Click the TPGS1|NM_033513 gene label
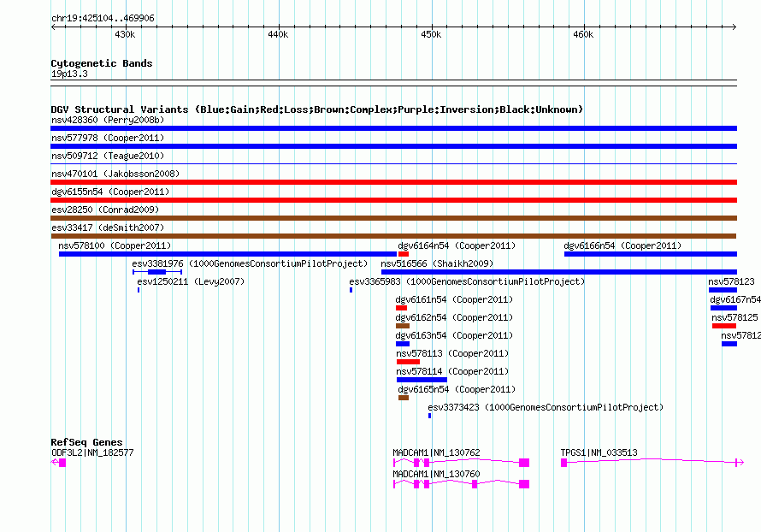Screen dimensions: 761x532 (x=599, y=452)
